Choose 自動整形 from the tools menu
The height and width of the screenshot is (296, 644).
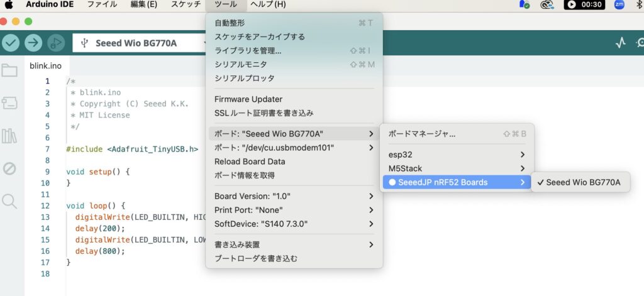click(x=294, y=23)
